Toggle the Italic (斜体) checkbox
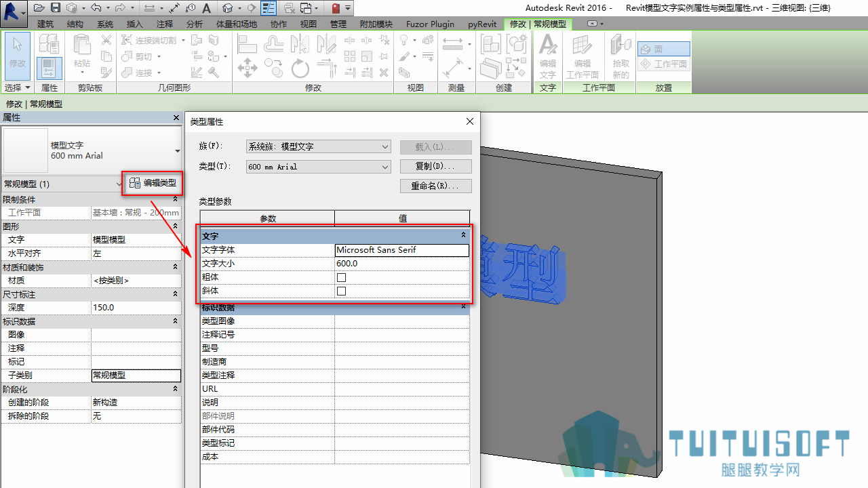This screenshot has height=488, width=868. [x=342, y=291]
